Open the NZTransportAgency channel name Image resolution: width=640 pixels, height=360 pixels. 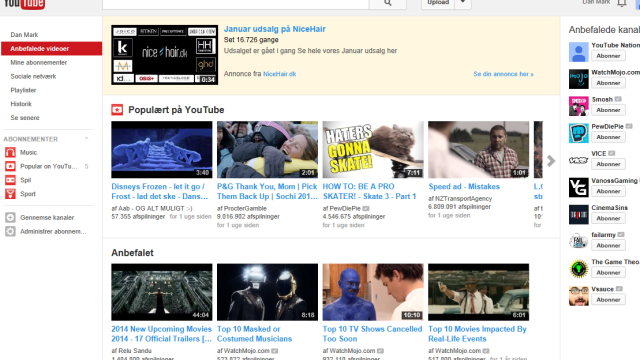463,199
